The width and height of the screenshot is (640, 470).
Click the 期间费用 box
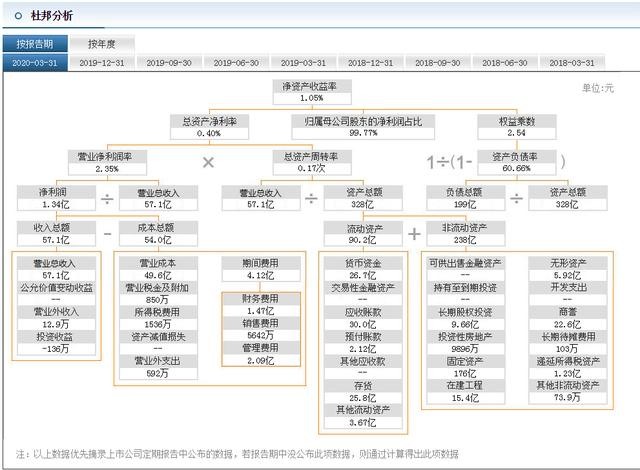[261, 269]
